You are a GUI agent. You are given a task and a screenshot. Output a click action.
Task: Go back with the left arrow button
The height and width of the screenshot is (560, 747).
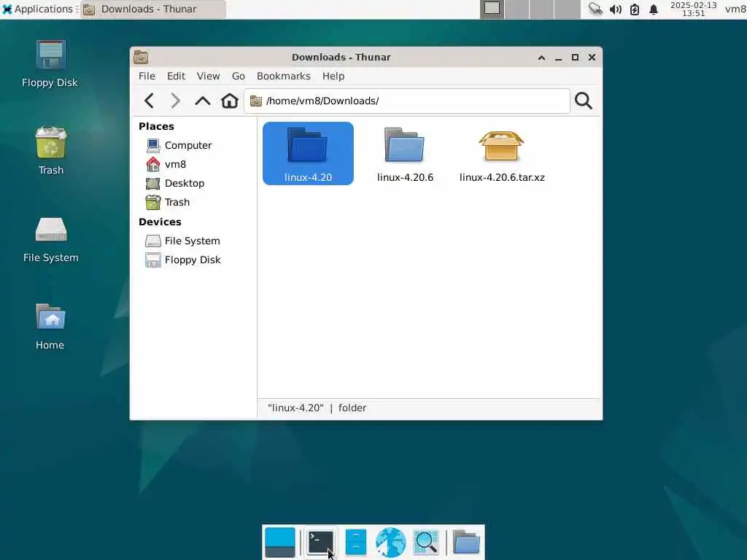point(149,101)
